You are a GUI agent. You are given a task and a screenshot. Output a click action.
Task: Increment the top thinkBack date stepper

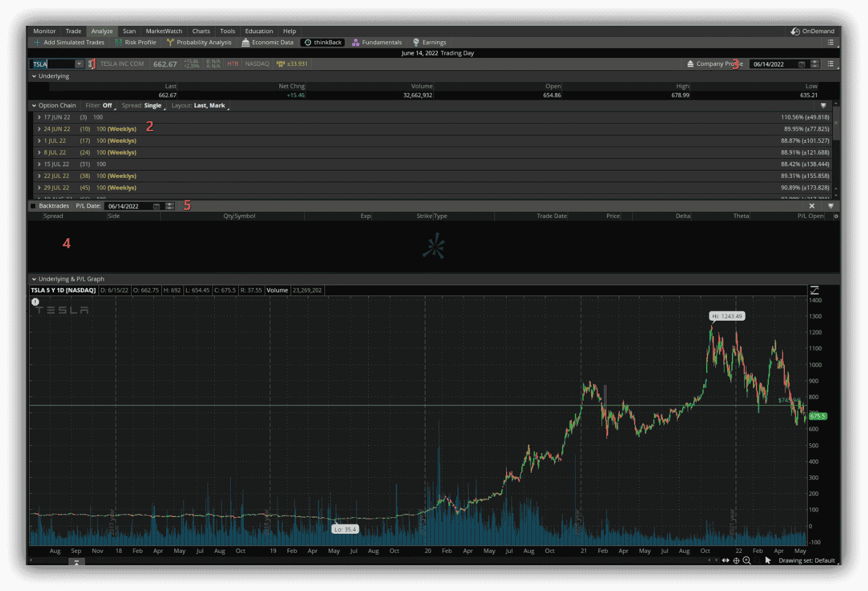point(815,62)
